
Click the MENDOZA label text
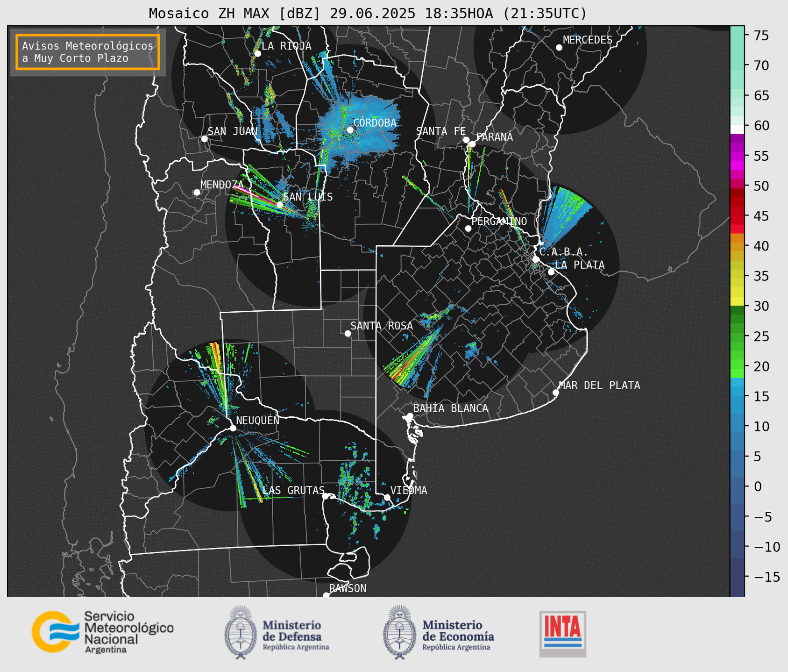click(222, 185)
